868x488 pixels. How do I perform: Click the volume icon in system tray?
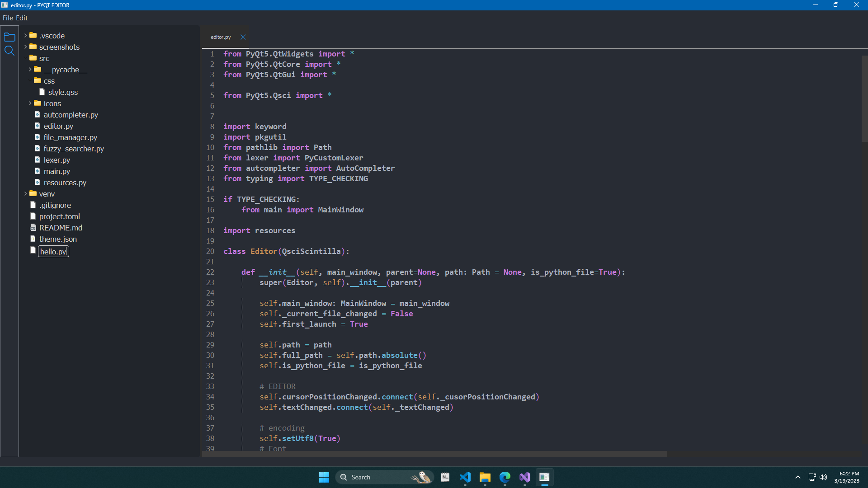point(823,477)
